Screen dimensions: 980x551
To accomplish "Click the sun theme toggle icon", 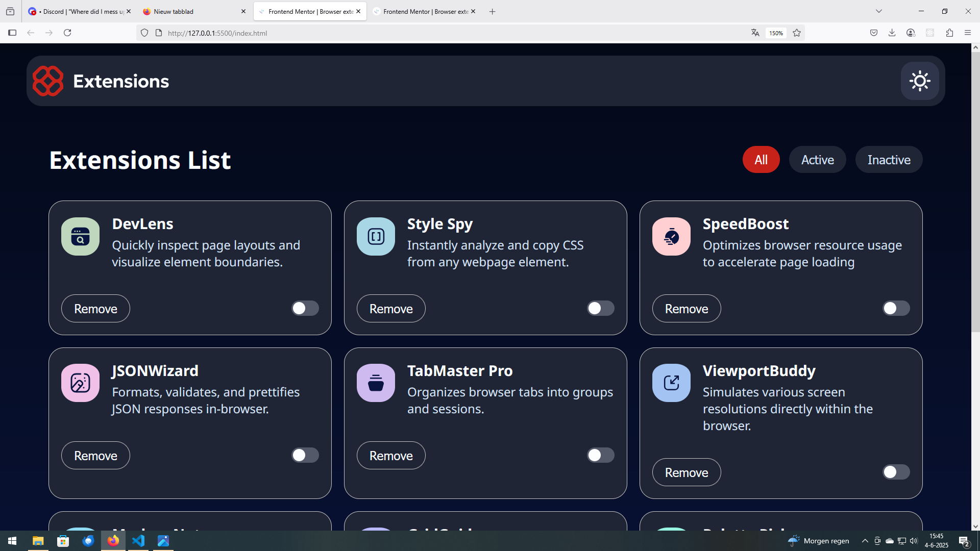I will (x=920, y=81).
